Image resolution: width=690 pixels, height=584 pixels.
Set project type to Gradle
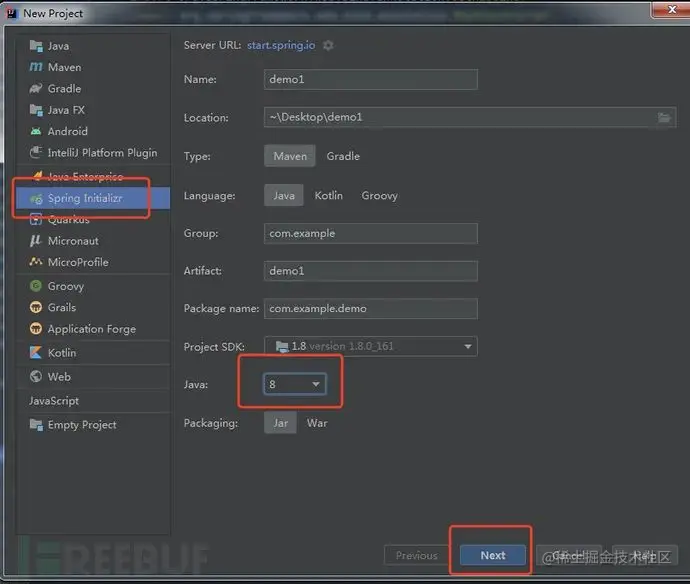343,156
